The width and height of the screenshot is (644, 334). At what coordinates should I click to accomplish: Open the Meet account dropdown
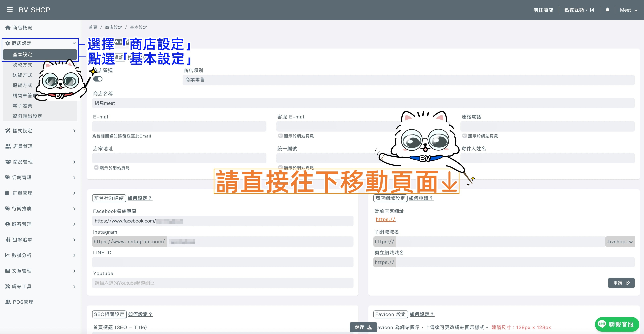(x=629, y=10)
